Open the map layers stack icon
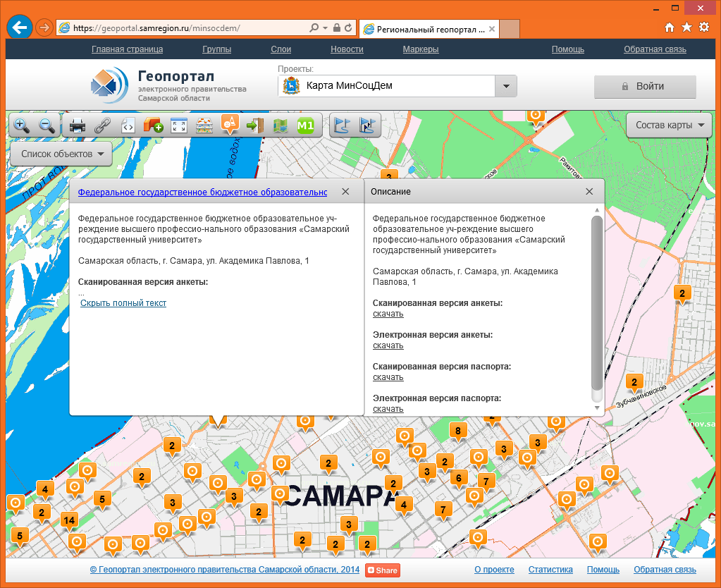This screenshot has height=588, width=721. pos(204,125)
